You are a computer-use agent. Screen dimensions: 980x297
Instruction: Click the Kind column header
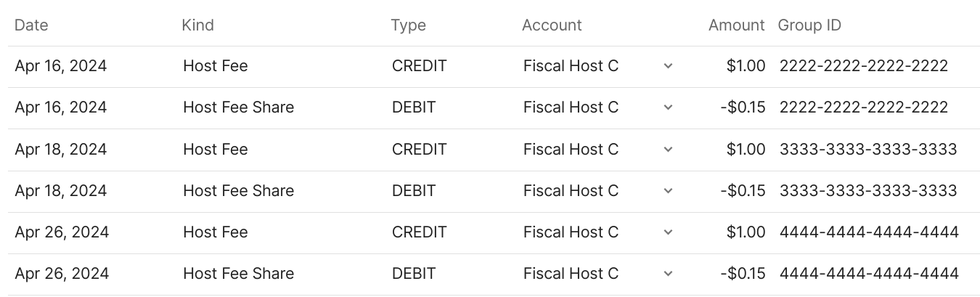197,25
